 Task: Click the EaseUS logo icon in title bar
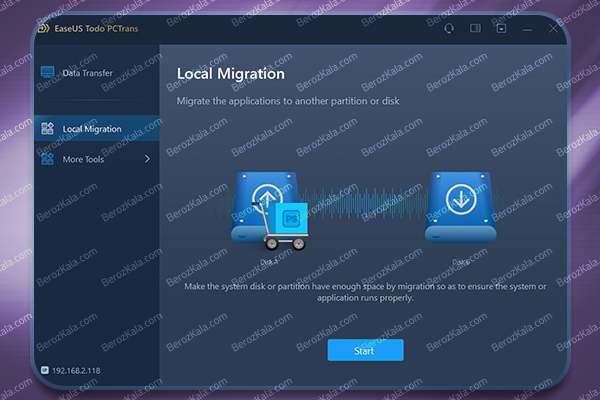click(x=44, y=28)
